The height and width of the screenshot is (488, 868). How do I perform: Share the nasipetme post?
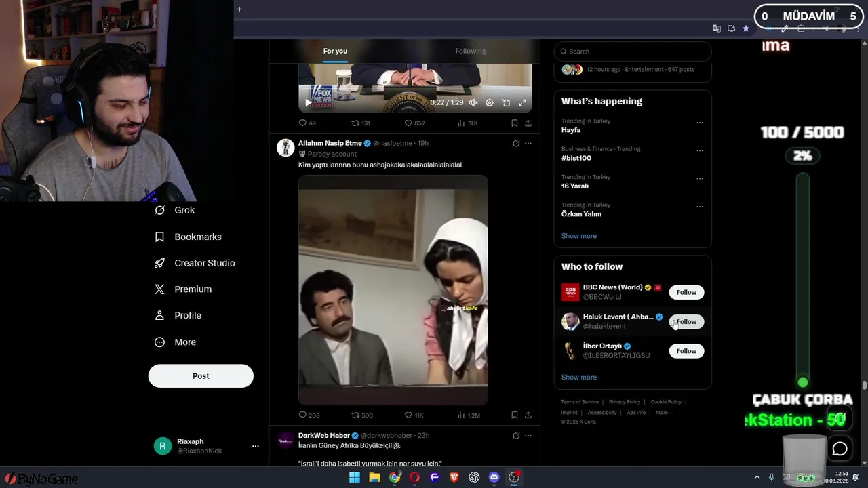point(528,415)
